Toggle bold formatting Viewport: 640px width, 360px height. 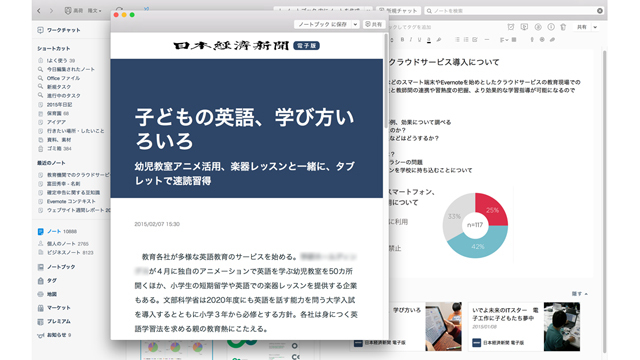point(402,40)
